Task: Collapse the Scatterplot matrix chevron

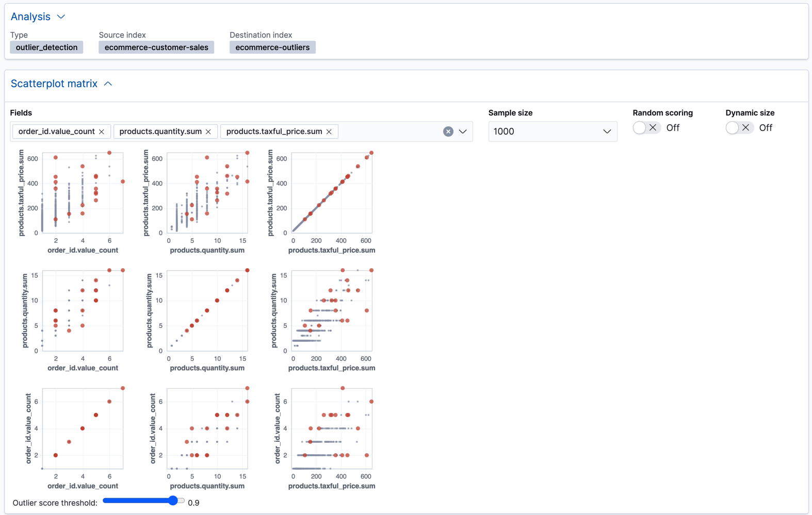Action: 108,84
